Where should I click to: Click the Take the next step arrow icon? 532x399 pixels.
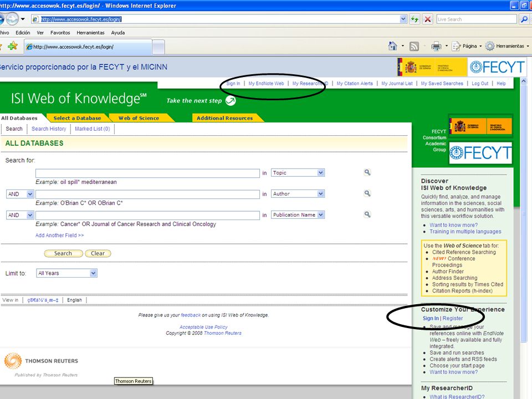(231, 100)
